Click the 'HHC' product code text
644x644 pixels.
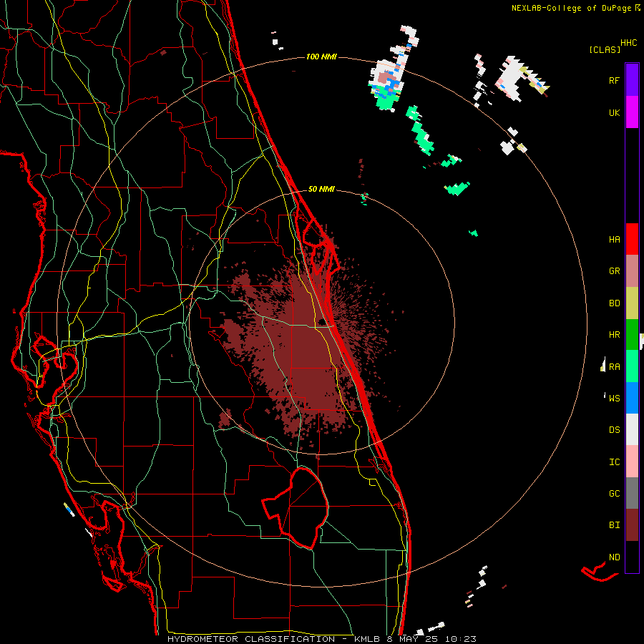pyautogui.click(x=629, y=43)
